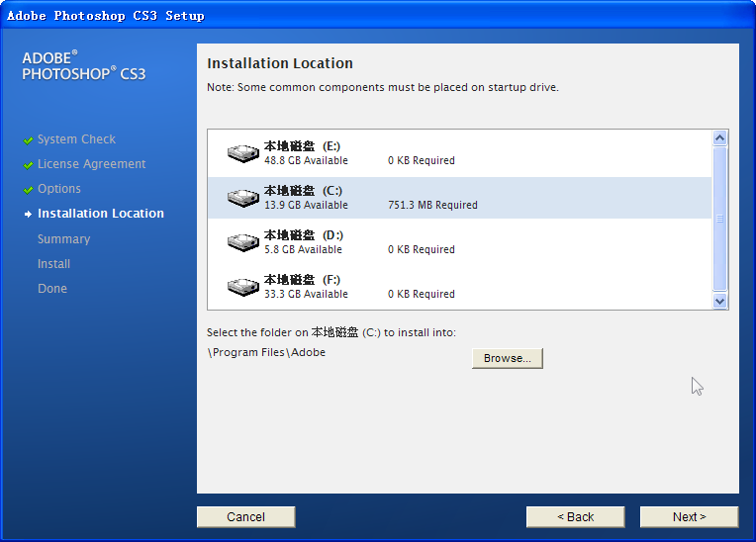Screen dimensions: 756x542
Task: Click the Options green checkmark
Action: pos(28,189)
